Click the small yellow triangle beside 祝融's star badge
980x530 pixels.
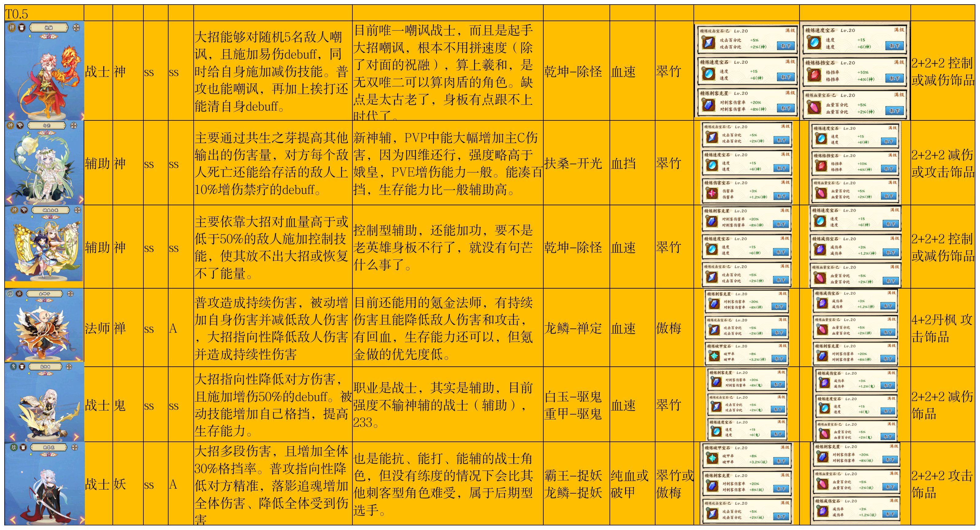[x=30, y=36]
